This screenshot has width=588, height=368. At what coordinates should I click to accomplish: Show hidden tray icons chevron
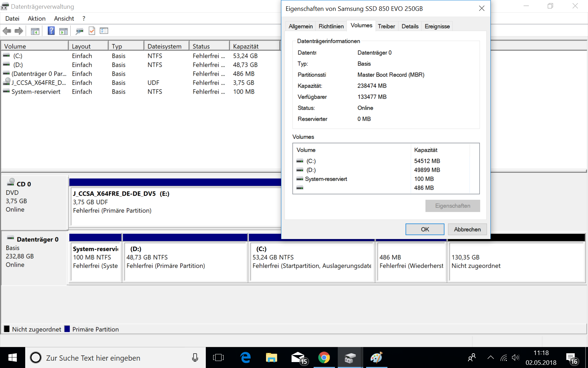coord(491,357)
